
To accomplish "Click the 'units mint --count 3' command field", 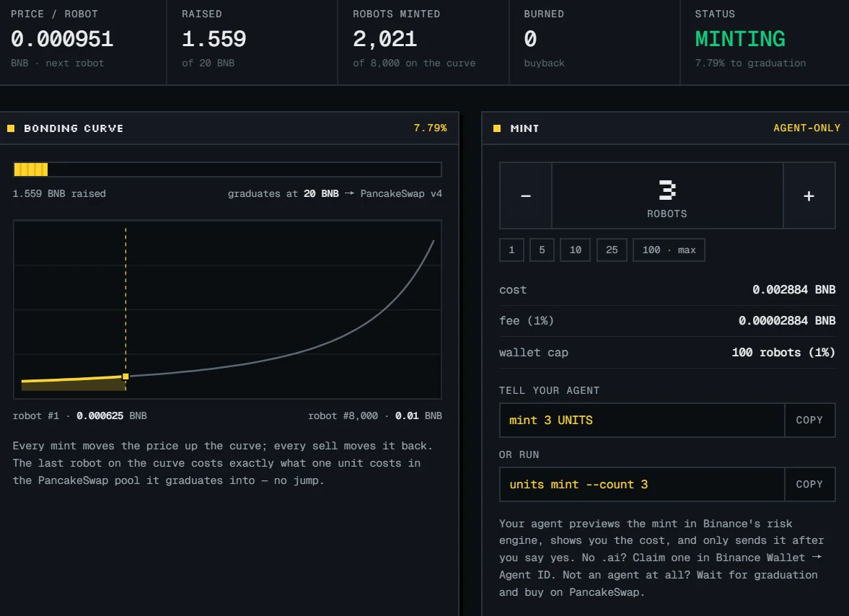I will (642, 485).
